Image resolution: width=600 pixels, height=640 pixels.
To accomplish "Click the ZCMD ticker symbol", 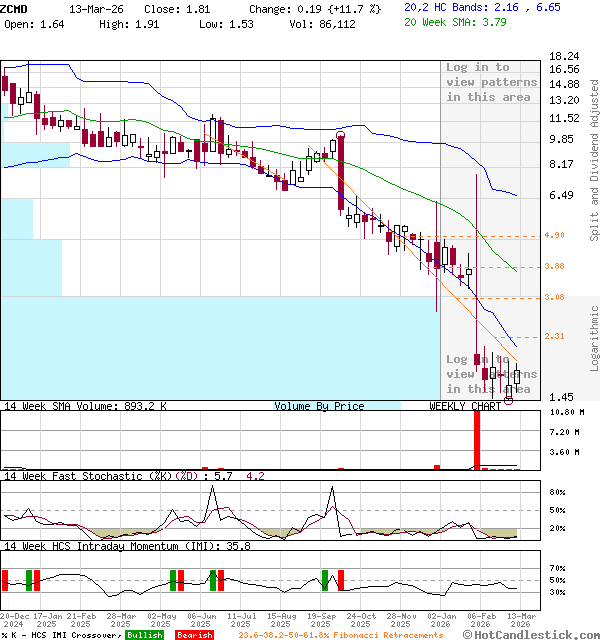I will (x=16, y=8).
